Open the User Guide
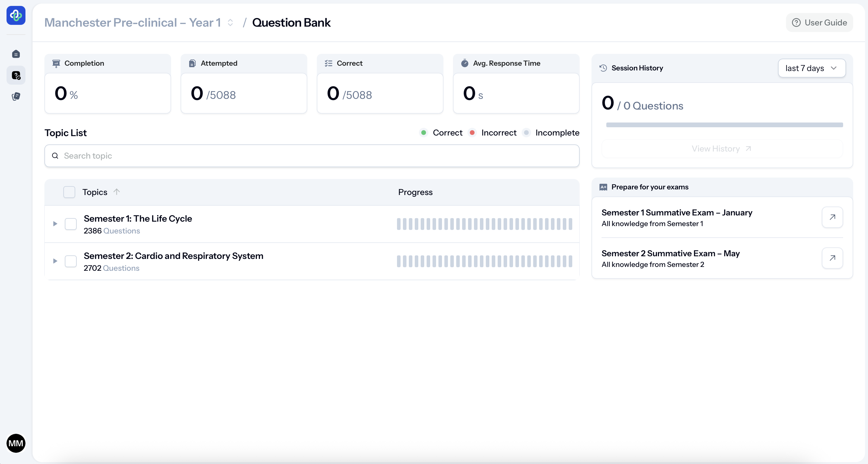868x464 pixels. point(819,22)
